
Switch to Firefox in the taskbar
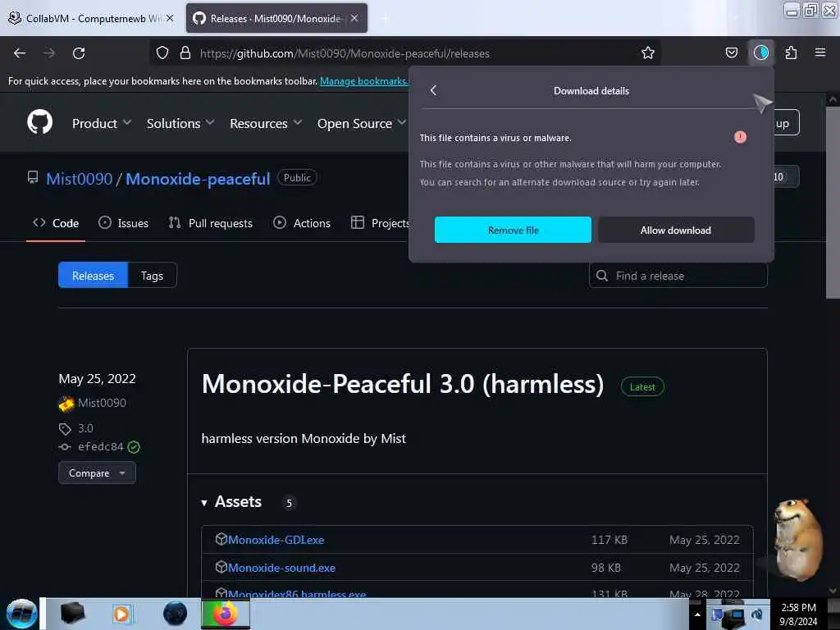(x=226, y=614)
